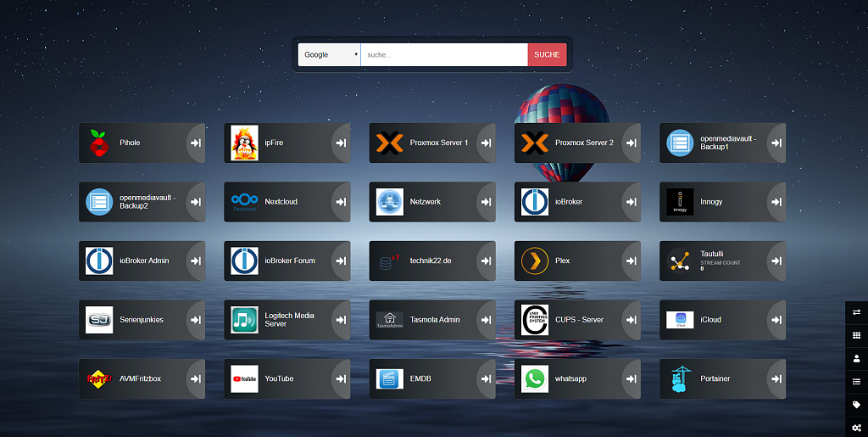Open the list icon in sidebar
The width and height of the screenshot is (868, 437).
[856, 382]
